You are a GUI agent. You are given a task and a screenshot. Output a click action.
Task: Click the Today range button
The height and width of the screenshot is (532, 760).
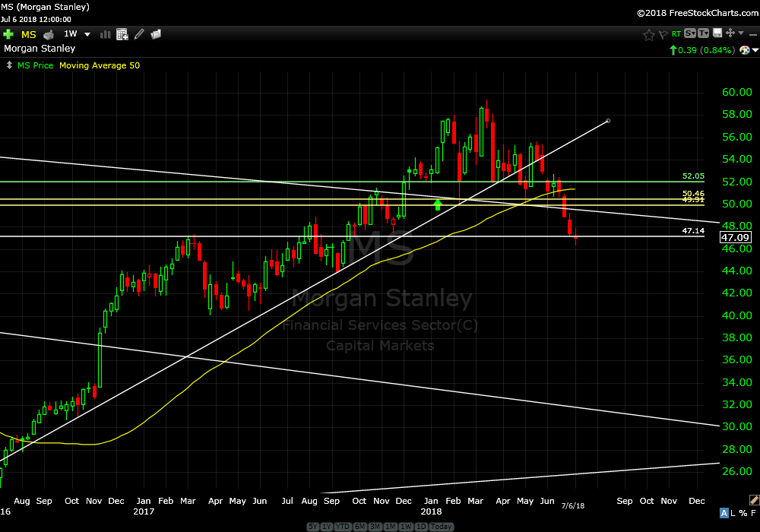point(439,527)
